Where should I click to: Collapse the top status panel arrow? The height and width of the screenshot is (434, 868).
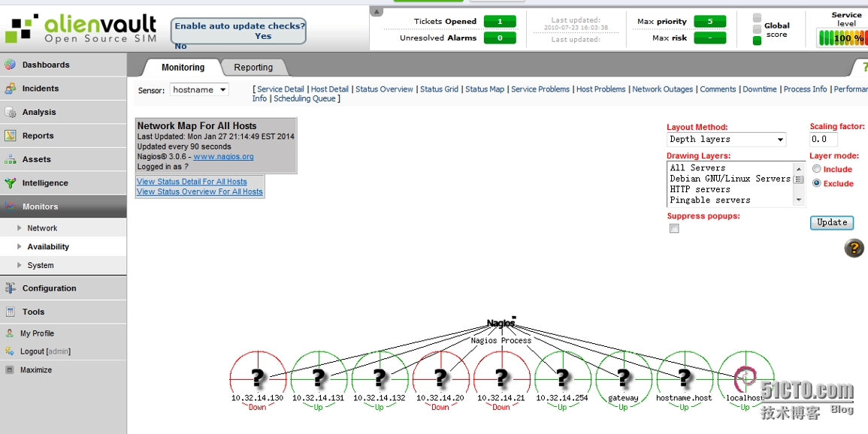click(377, 11)
